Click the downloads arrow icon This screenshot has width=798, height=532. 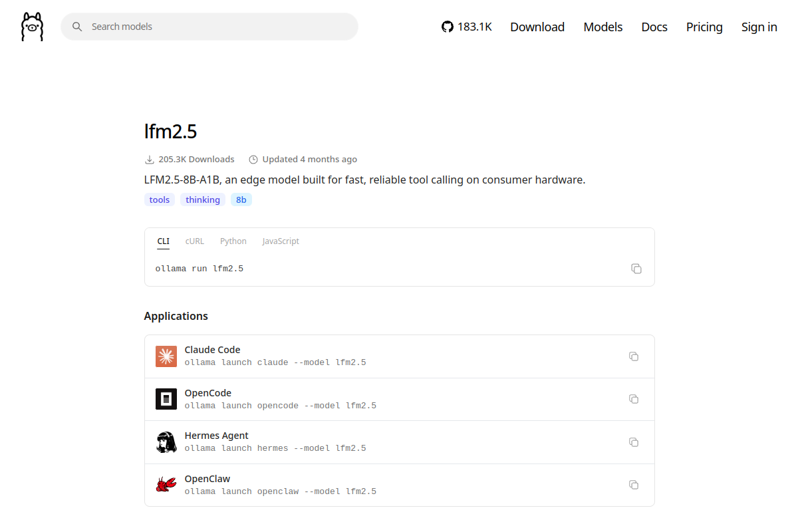(x=149, y=160)
